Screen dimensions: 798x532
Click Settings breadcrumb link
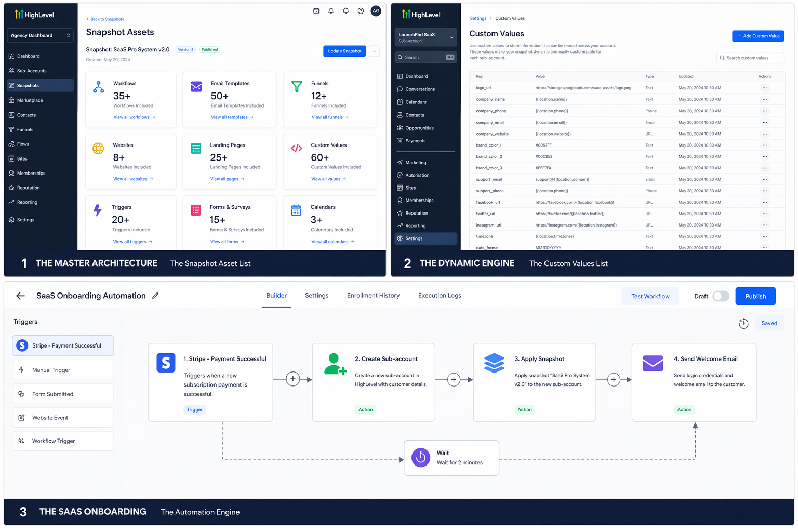pos(478,18)
